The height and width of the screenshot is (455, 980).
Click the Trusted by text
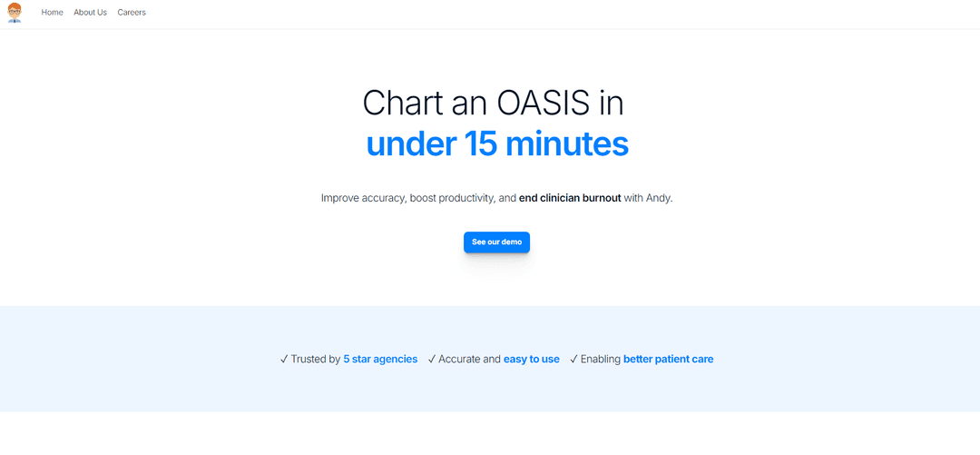pyautogui.click(x=316, y=360)
